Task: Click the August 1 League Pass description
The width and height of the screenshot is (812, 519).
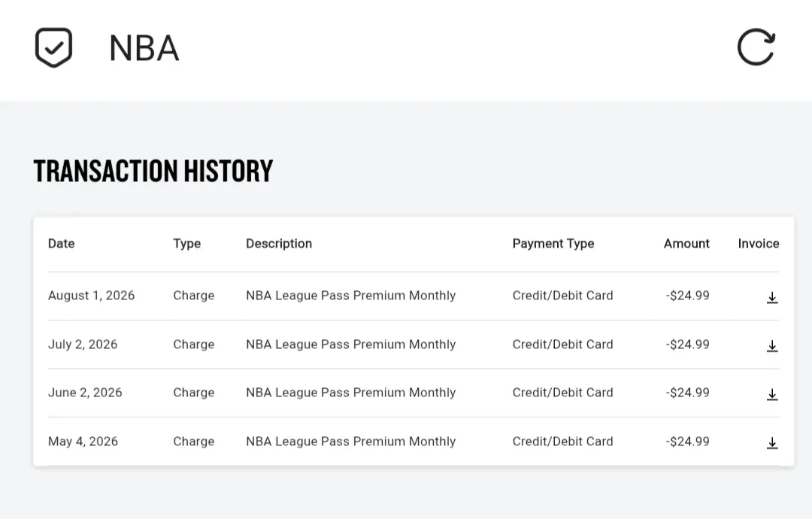Action: 350,296
